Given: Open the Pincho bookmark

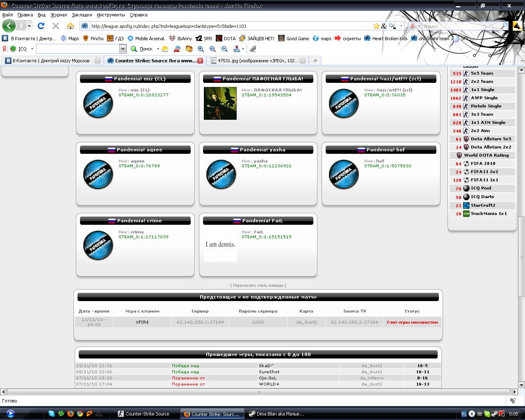Looking at the screenshot, I should (x=93, y=39).
